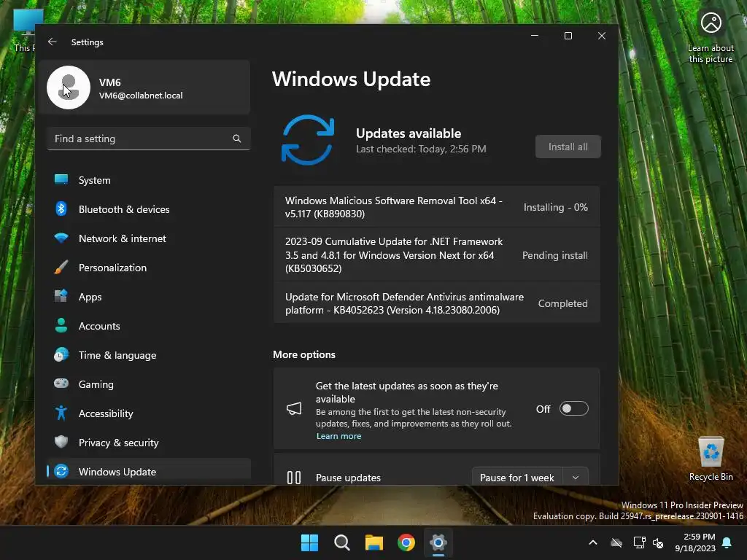
Task: Click the Time & language clock icon
Action: [61, 355]
